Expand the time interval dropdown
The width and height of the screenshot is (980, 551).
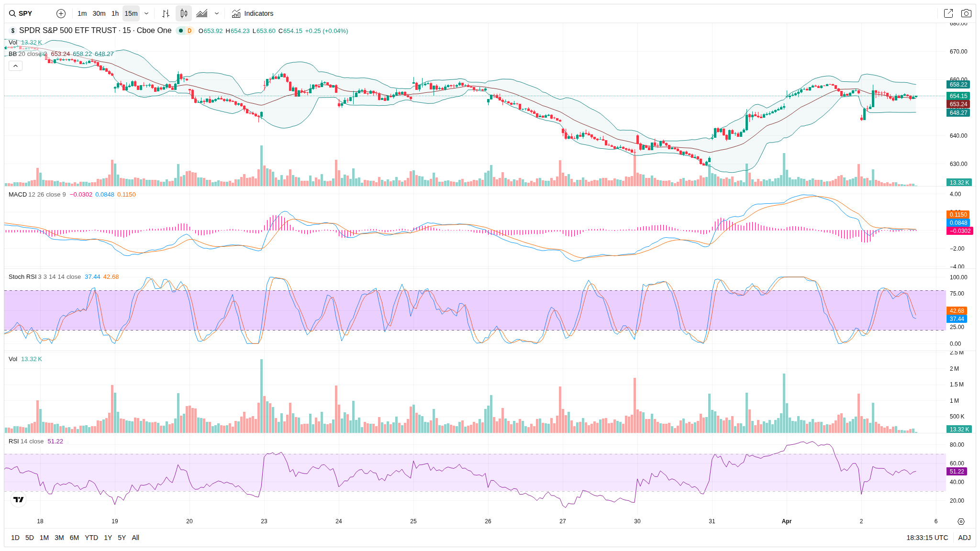146,13
